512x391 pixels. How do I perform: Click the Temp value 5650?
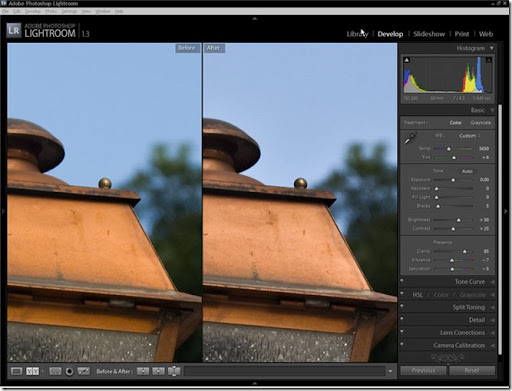click(484, 149)
